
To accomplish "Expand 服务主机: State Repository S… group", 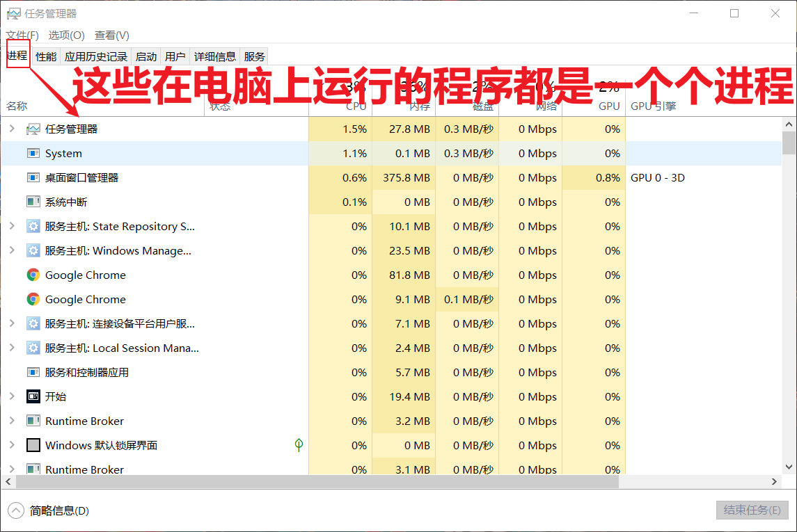I will click(x=13, y=227).
